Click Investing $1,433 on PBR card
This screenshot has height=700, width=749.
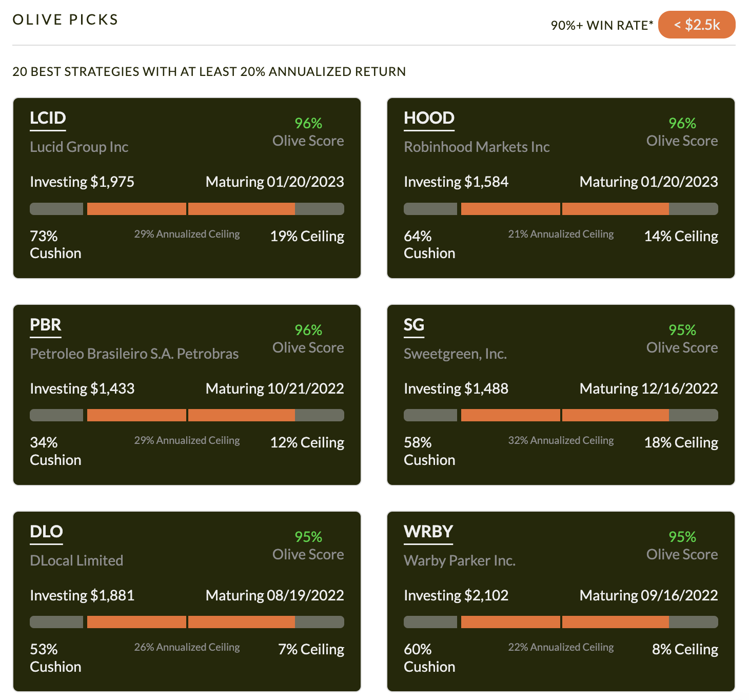pos(82,389)
